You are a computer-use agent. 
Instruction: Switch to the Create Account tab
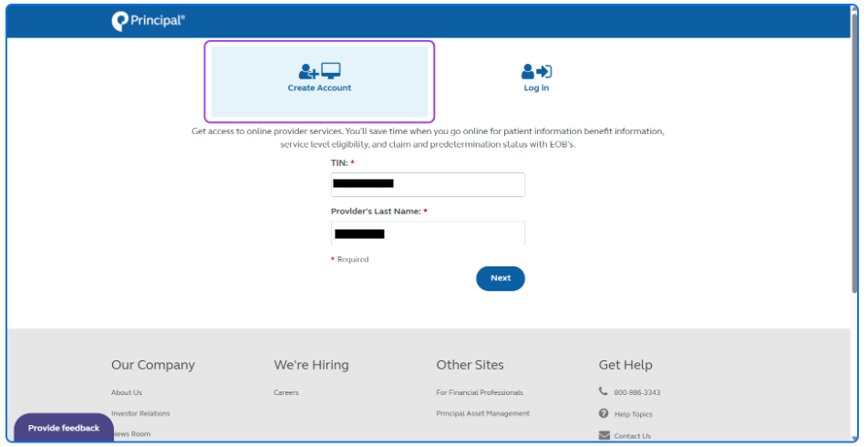point(319,81)
